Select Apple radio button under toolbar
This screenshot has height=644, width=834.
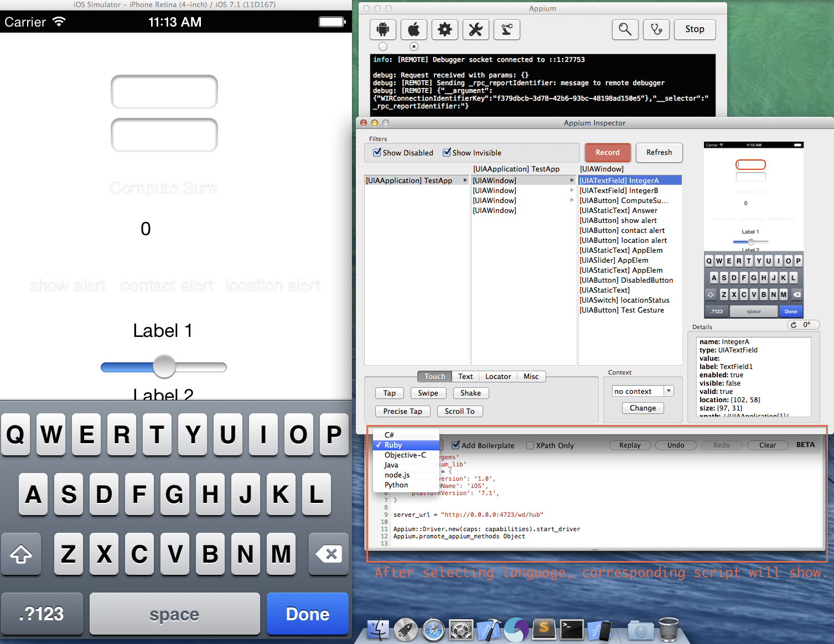pos(414,46)
